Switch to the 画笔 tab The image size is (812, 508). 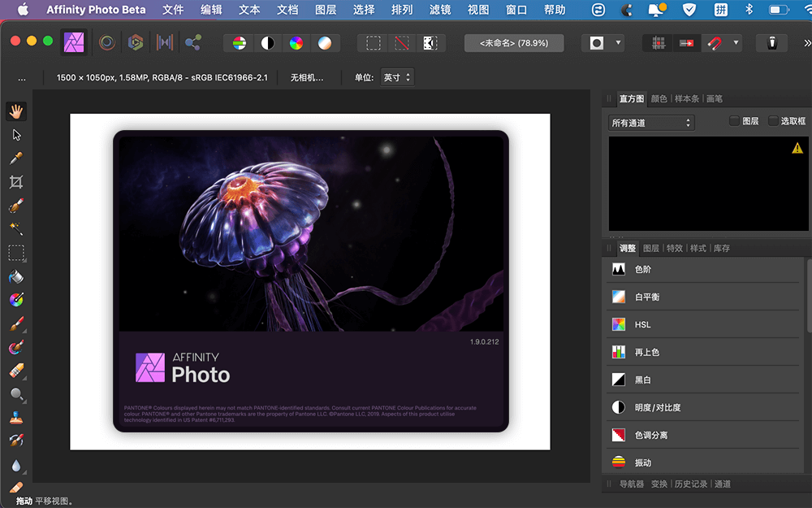(714, 98)
